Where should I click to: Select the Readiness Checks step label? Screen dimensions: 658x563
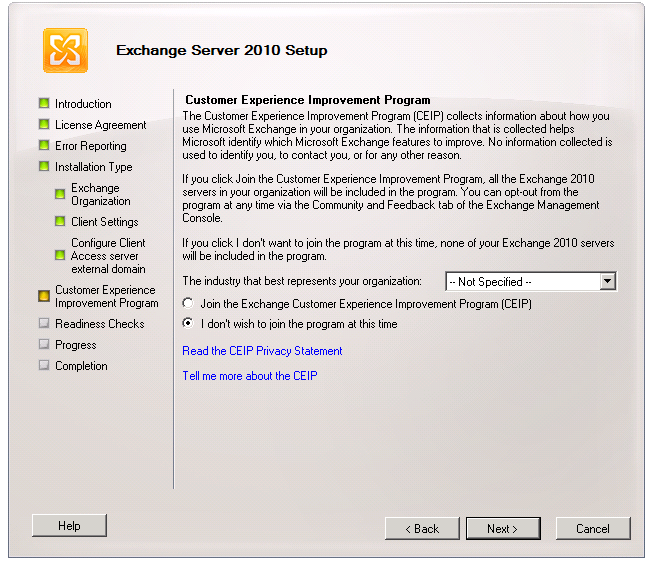99,324
